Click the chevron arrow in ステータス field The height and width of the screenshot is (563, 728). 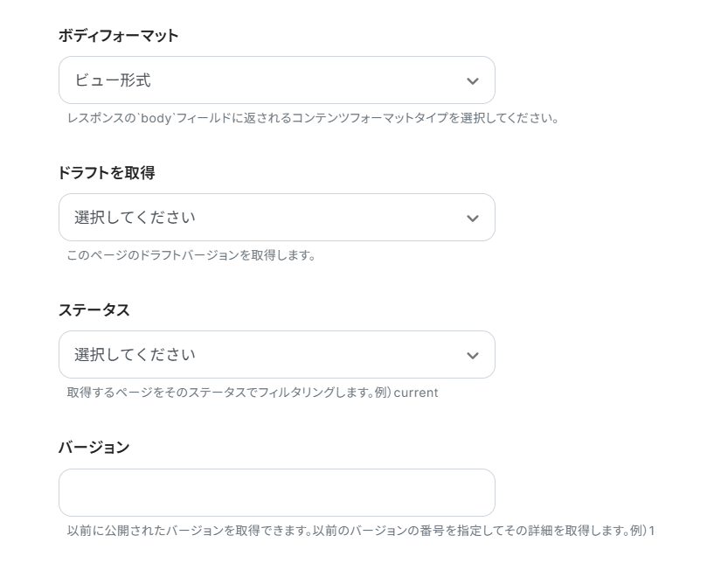[473, 355]
